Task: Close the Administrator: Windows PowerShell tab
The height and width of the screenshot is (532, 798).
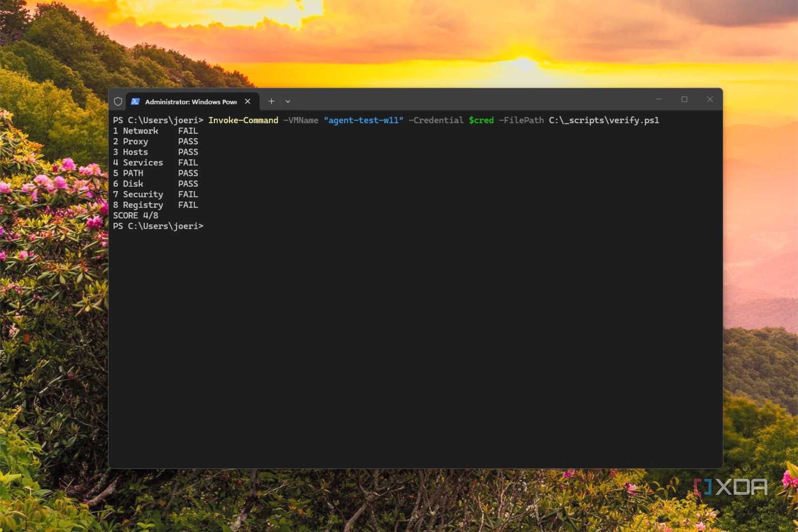Action: point(248,102)
